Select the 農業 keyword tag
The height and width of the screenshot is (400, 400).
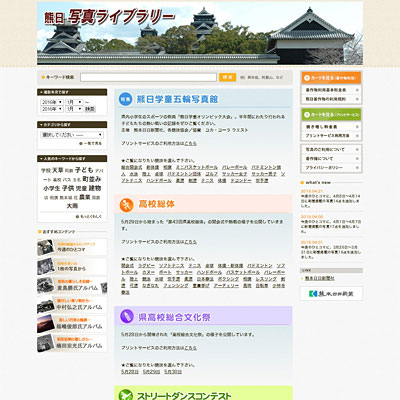pyautogui.click(x=85, y=197)
